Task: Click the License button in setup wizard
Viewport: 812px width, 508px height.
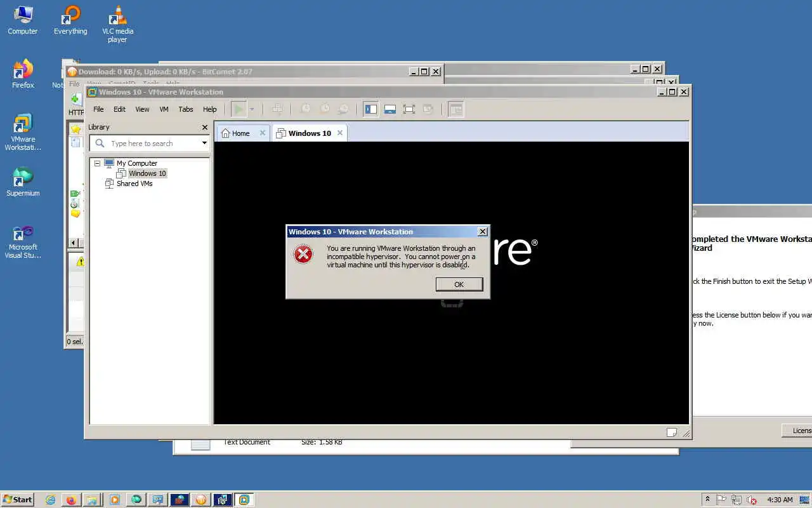Action: pos(797,431)
